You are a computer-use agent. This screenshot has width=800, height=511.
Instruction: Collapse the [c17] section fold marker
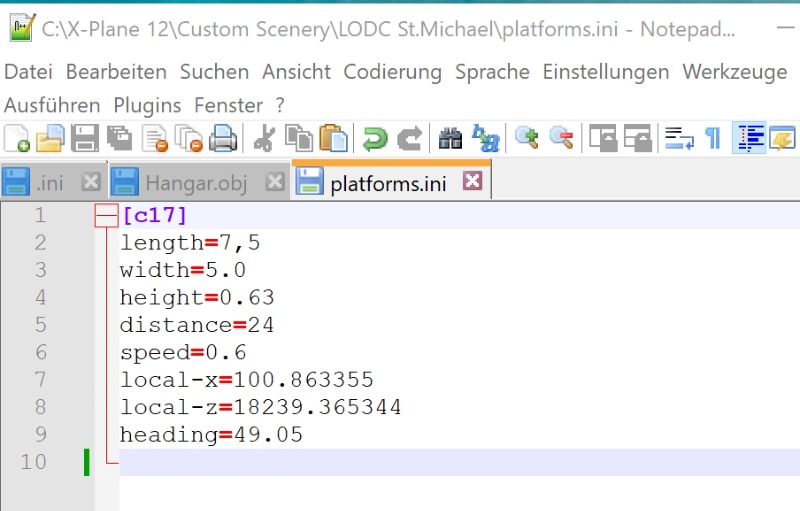[105, 215]
